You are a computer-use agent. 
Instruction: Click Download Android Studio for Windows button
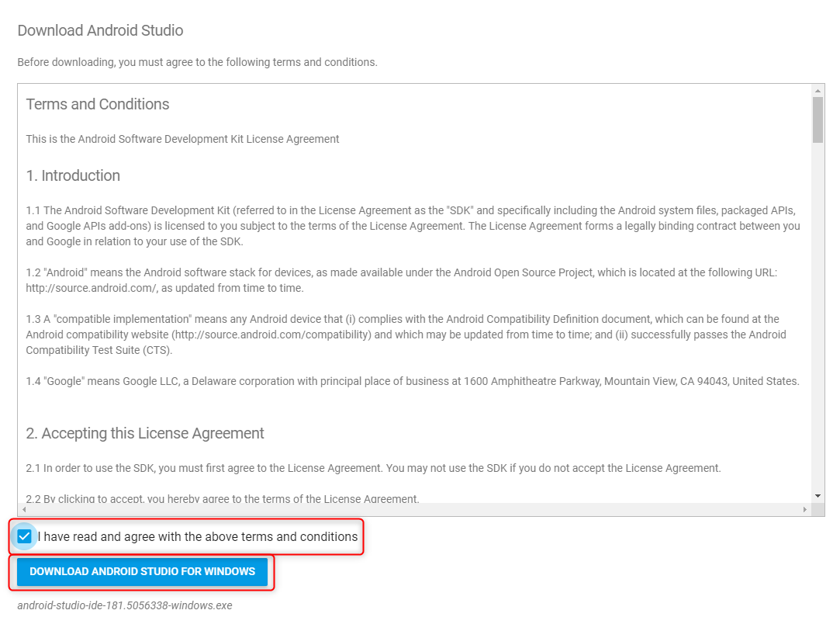click(x=142, y=571)
